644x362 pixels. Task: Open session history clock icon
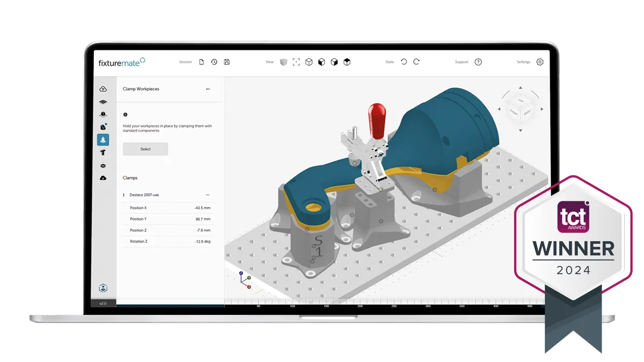coord(214,62)
